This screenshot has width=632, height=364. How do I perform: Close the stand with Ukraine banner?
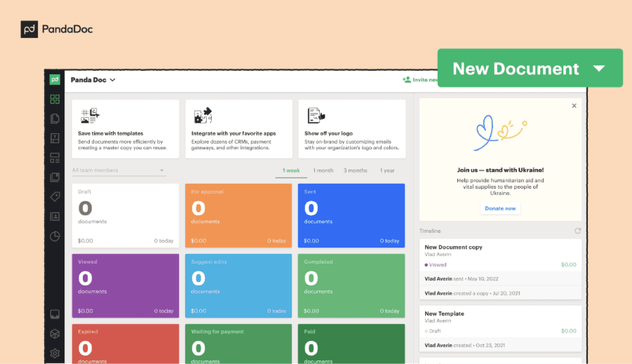[574, 106]
